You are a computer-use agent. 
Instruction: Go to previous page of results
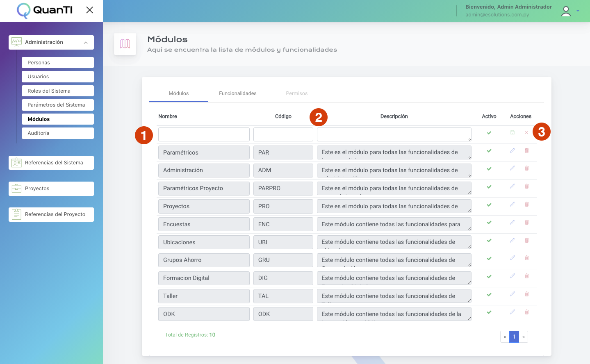505,337
